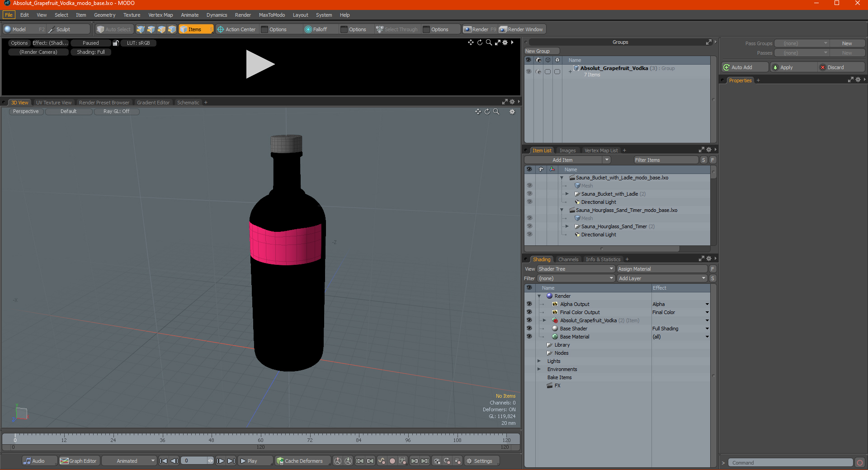Toggle visibility of Absolut_Grapefruit_Vodka group
This screenshot has width=868, height=470.
(x=528, y=71)
